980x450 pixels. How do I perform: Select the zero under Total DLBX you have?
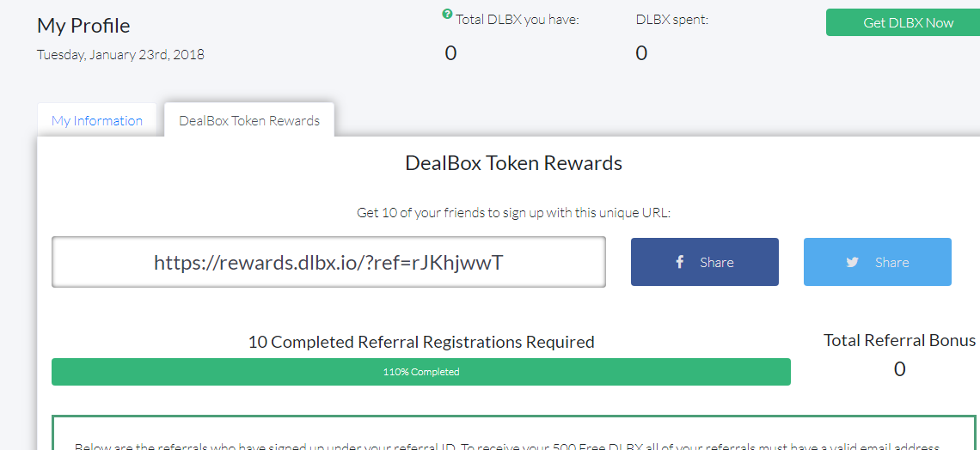pos(450,53)
